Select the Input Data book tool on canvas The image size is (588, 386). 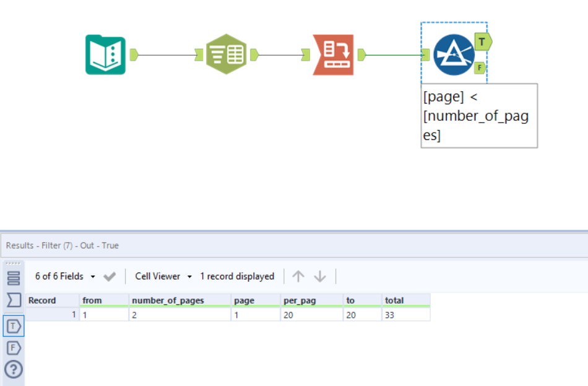[x=105, y=55]
